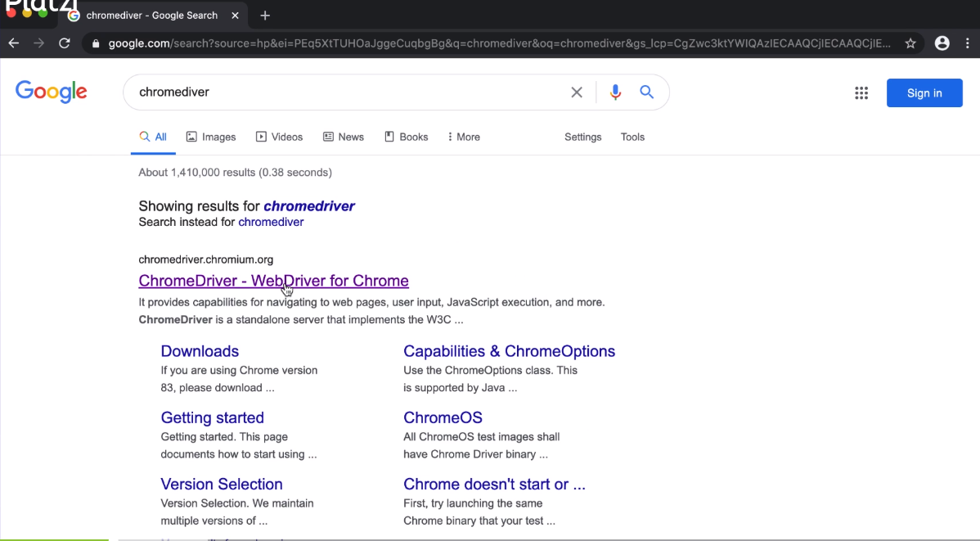This screenshot has height=541, width=980.
Task: Click the blue magnifier search icon
Action: pos(646,92)
